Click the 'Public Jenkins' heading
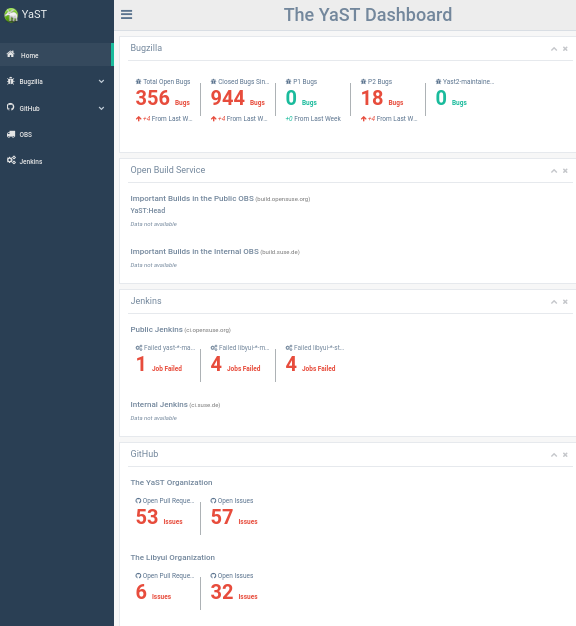The height and width of the screenshot is (626, 576). click(156, 329)
